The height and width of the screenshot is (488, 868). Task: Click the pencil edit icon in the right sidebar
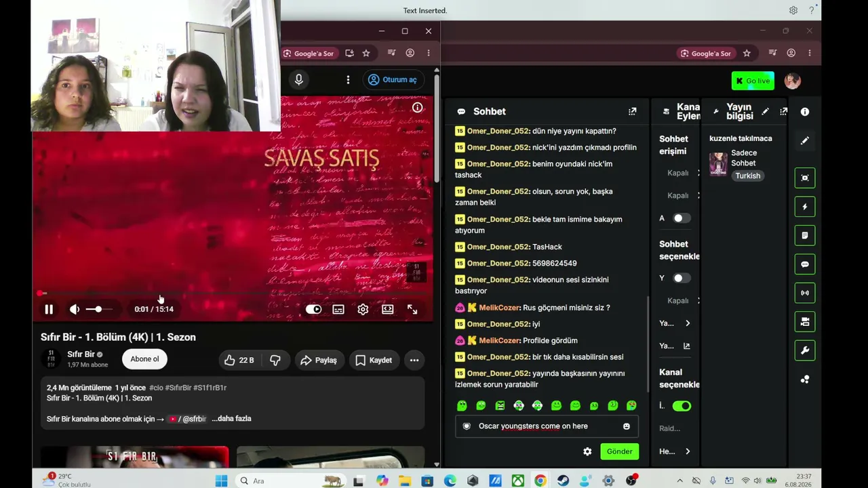805,140
